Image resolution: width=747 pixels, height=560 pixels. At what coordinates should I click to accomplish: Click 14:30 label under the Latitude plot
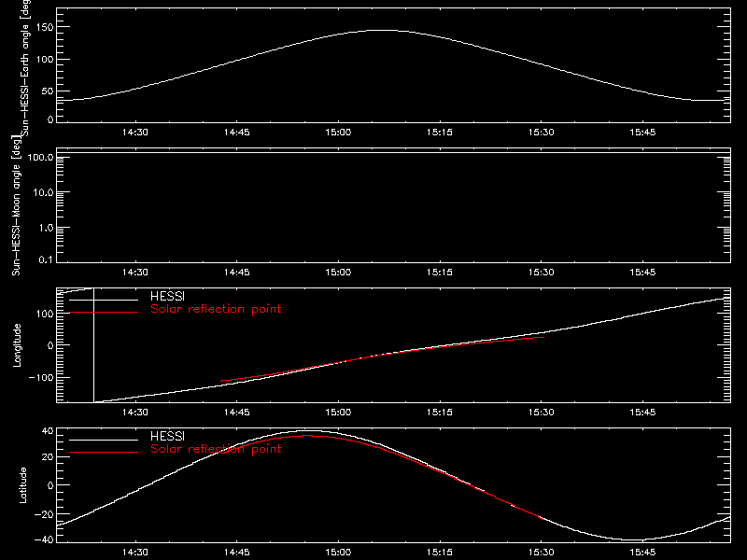coord(135,553)
